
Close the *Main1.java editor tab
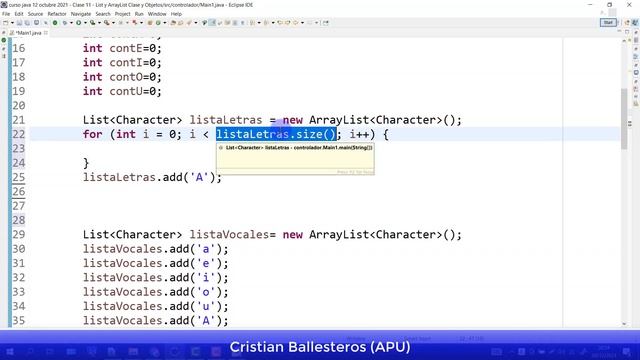(46, 33)
